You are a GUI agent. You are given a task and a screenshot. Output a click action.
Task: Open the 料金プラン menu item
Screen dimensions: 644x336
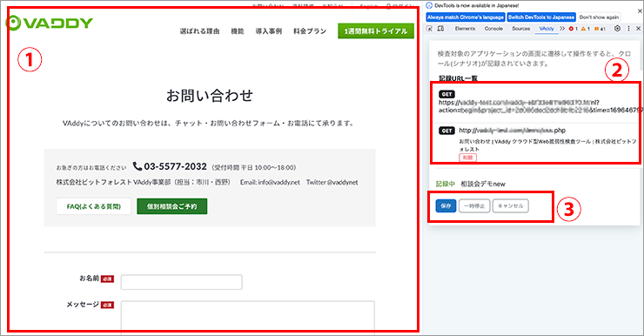click(x=310, y=31)
